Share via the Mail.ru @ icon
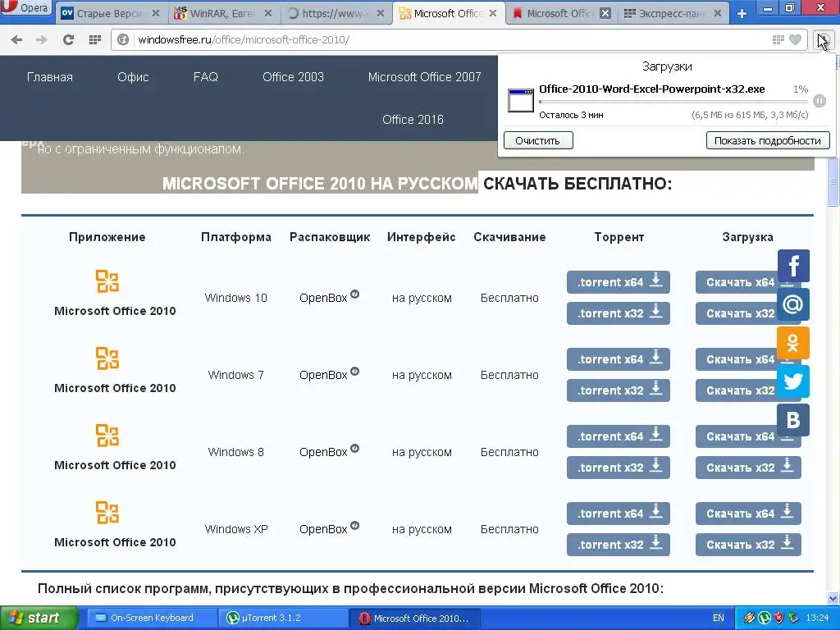The height and width of the screenshot is (630, 840). (x=793, y=304)
